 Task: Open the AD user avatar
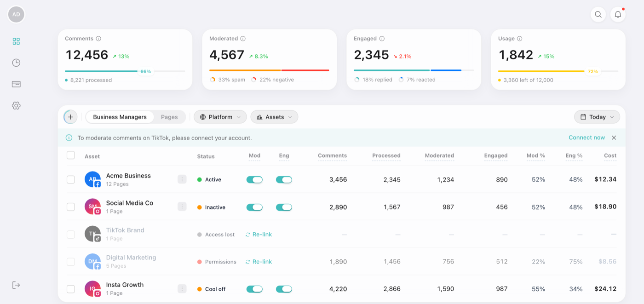click(x=16, y=14)
